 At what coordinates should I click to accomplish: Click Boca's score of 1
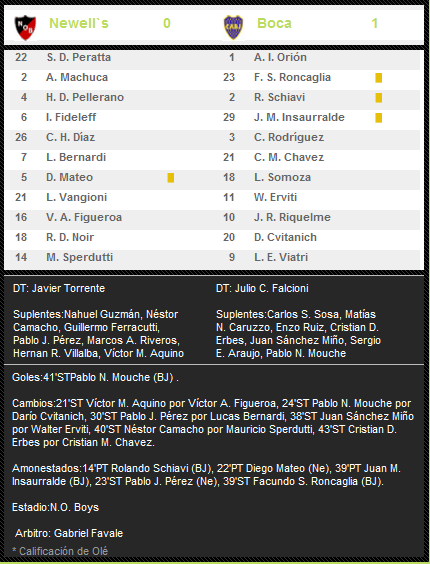point(375,23)
